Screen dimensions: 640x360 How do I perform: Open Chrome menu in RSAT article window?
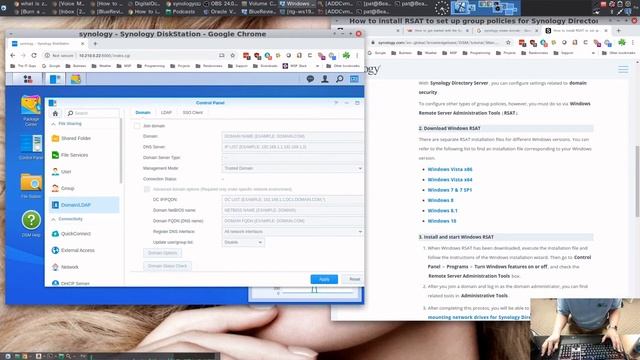coord(633,42)
